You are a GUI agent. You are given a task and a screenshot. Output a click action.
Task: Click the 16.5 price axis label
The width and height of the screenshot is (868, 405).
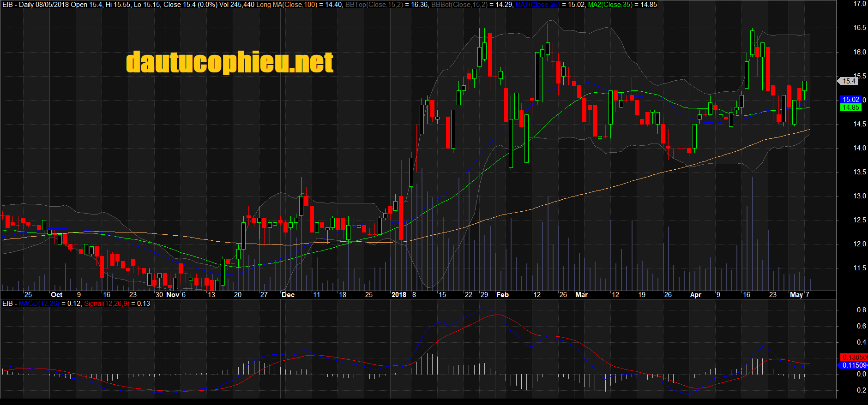[860, 28]
